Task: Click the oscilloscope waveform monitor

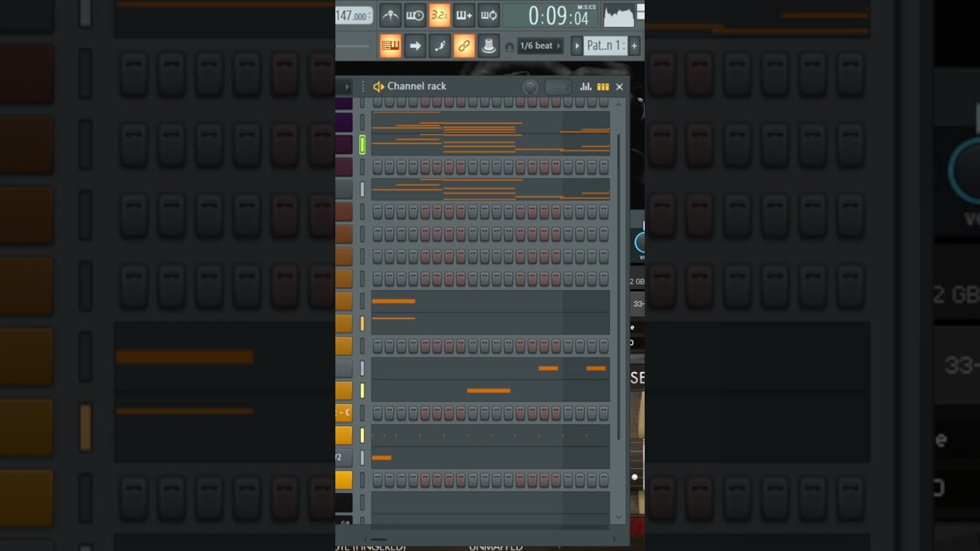Action: [x=619, y=15]
